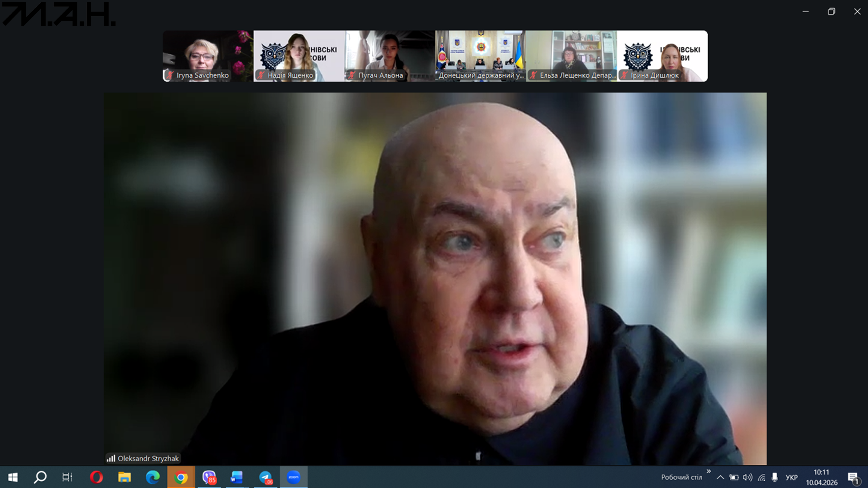Click the Zoom taskbar icon

(x=293, y=477)
